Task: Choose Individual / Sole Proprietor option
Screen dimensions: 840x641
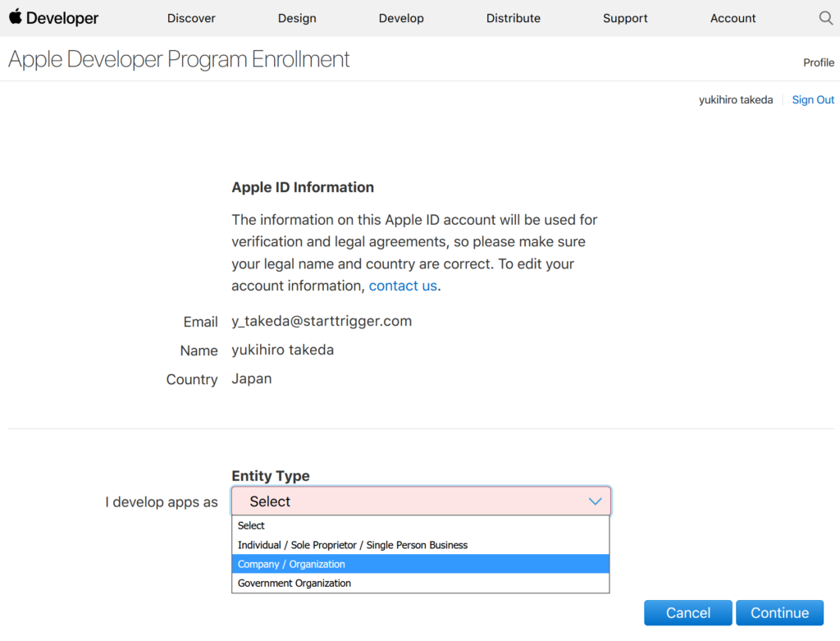Action: pos(421,544)
